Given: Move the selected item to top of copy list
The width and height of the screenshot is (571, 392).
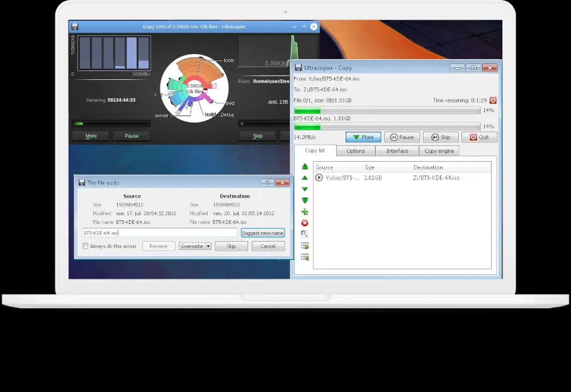Looking at the screenshot, I should tap(305, 167).
